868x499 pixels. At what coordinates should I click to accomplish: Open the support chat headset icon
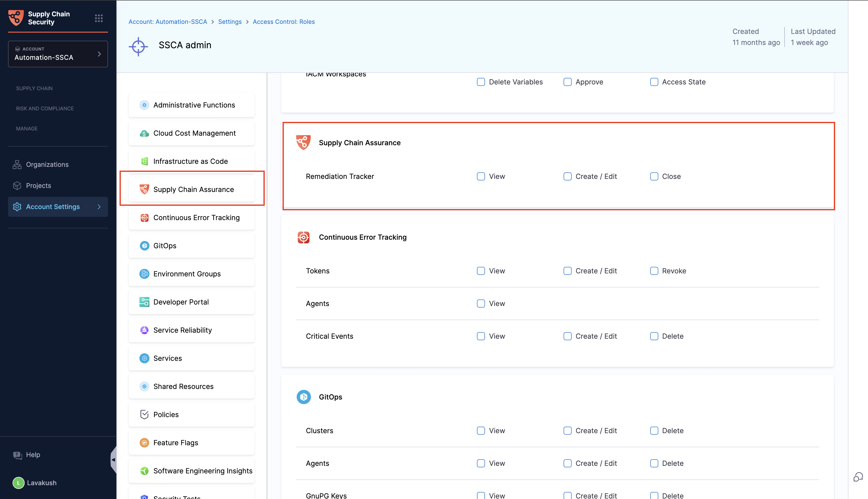point(858,477)
